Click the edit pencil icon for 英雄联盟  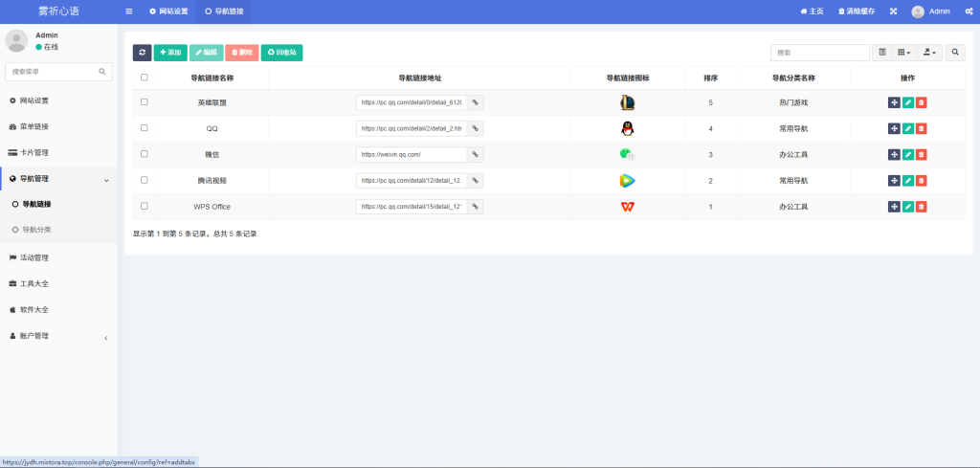coord(907,102)
